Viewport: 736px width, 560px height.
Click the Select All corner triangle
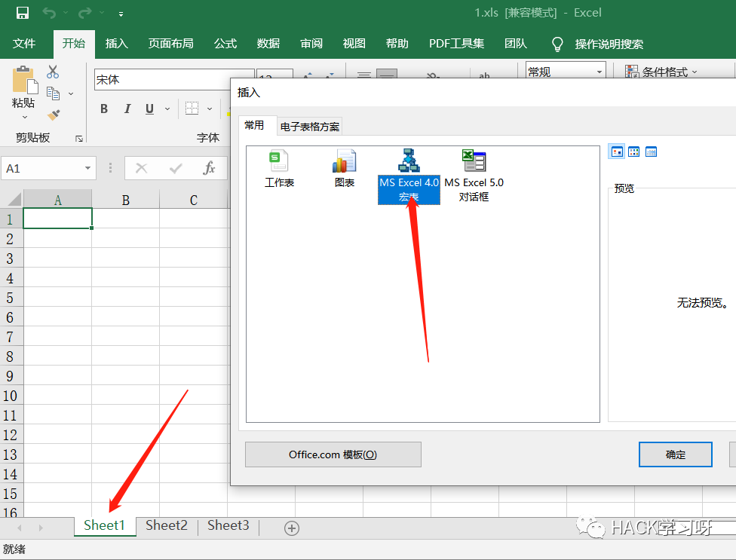pyautogui.click(x=14, y=199)
